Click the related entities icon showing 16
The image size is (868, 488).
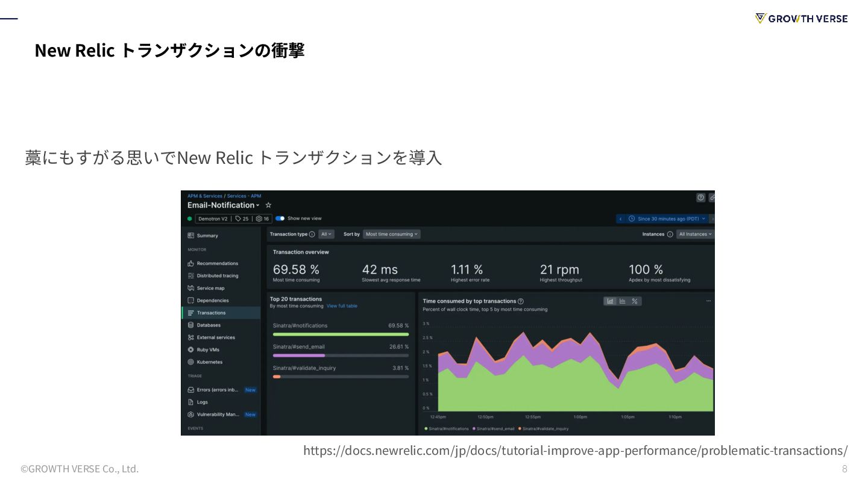[x=263, y=219]
